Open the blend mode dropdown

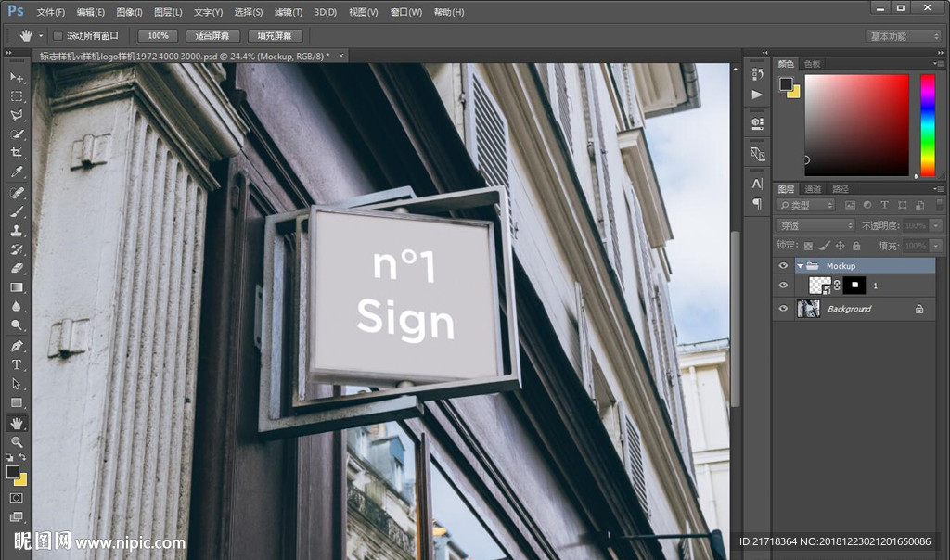click(x=815, y=225)
